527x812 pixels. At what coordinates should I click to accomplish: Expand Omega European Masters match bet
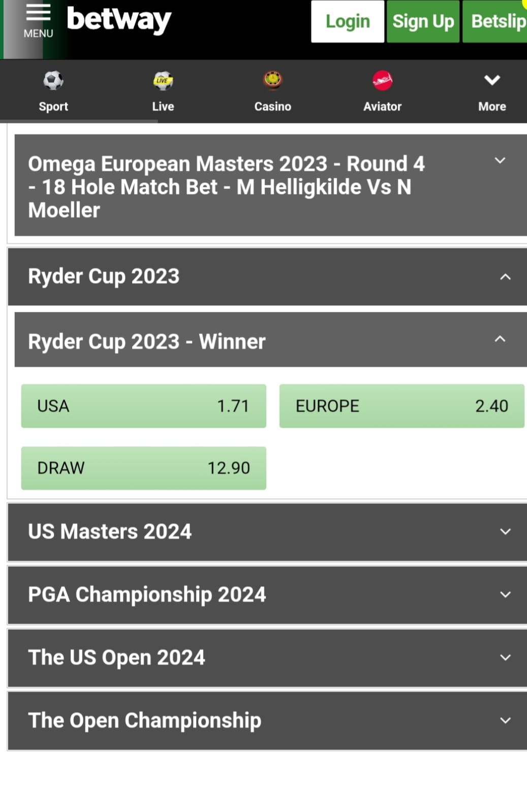[x=270, y=185]
